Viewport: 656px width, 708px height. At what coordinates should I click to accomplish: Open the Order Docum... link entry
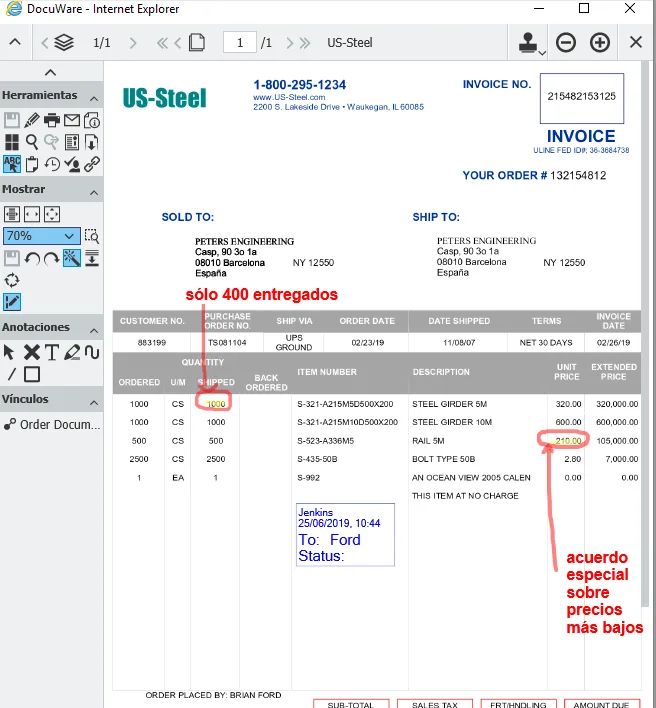(x=52, y=424)
